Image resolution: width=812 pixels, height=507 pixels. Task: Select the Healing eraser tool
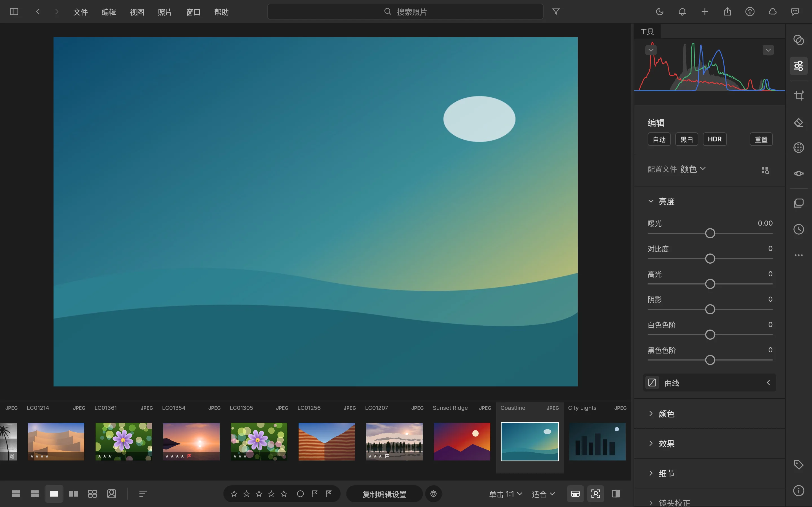click(x=798, y=123)
